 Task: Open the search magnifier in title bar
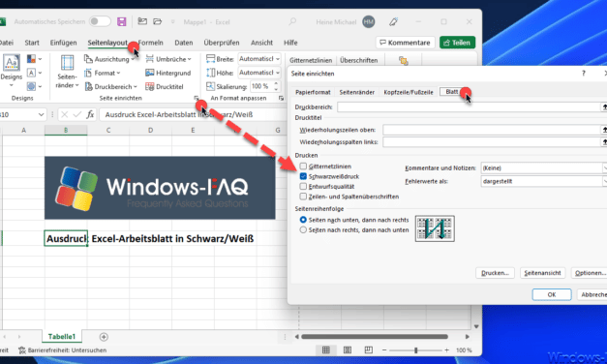point(292,21)
